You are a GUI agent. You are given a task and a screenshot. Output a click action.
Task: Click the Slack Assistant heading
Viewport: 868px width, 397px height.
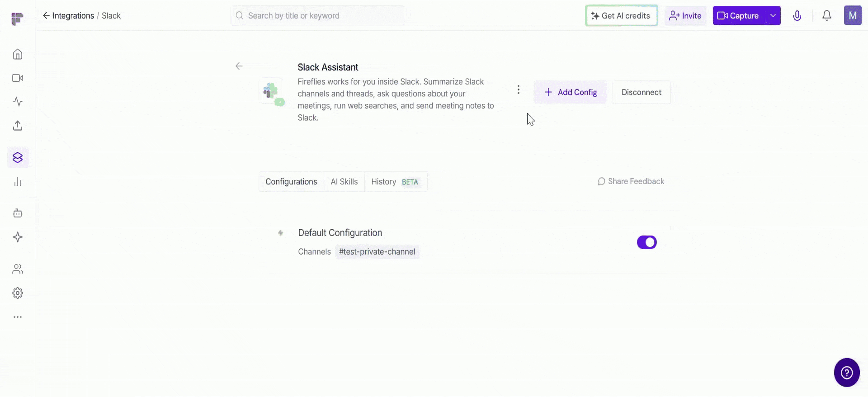(x=328, y=67)
